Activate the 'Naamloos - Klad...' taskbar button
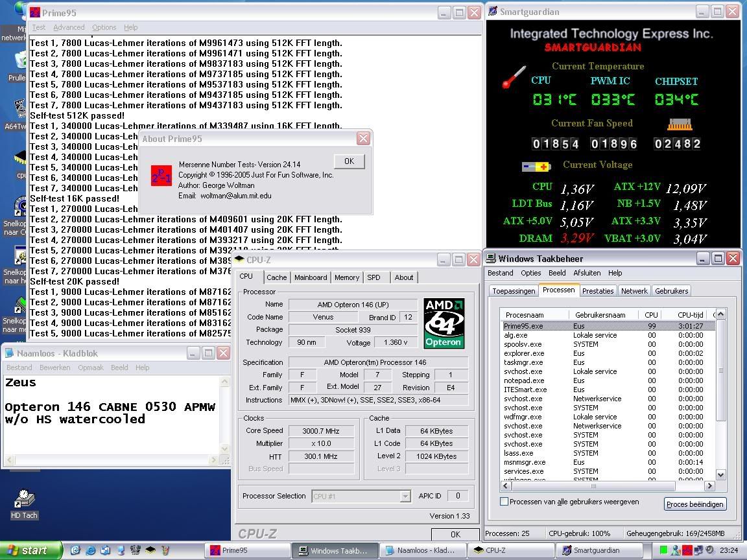Screen dimensions: 747x560 pyautogui.click(x=423, y=550)
